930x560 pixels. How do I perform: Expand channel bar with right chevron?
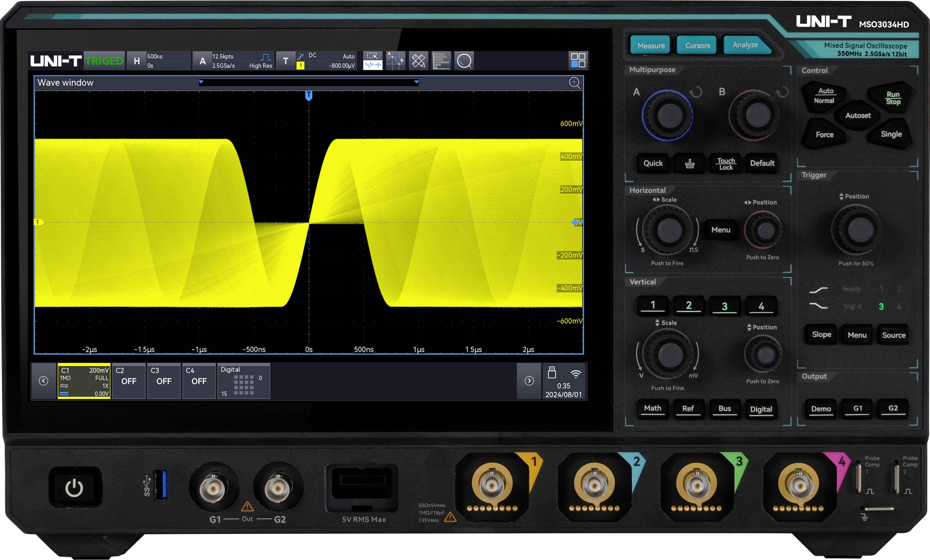529,380
